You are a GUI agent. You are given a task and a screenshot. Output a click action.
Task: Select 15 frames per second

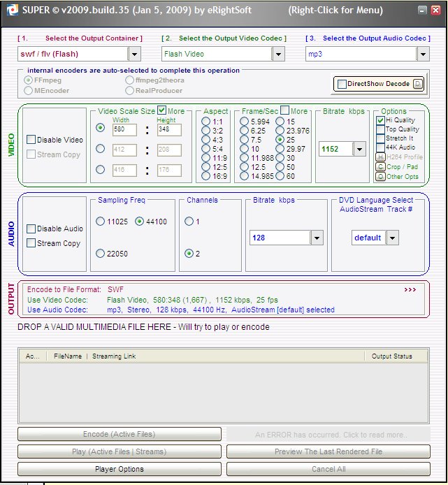[x=280, y=122]
